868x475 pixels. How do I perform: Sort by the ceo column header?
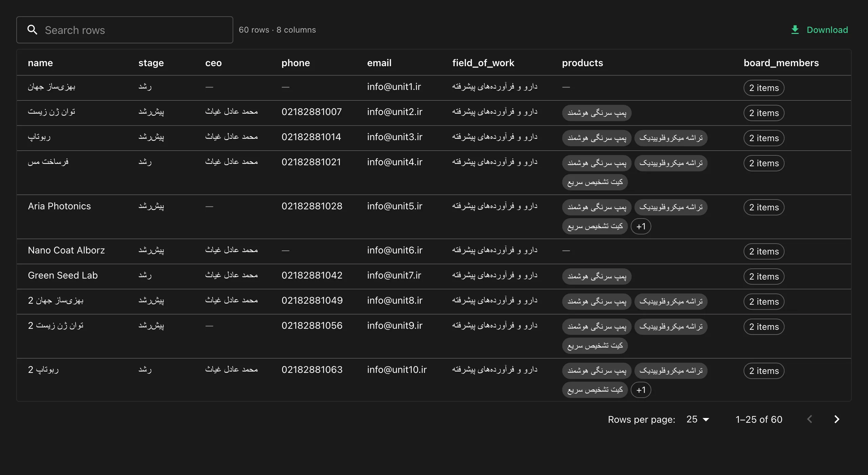[x=213, y=63]
